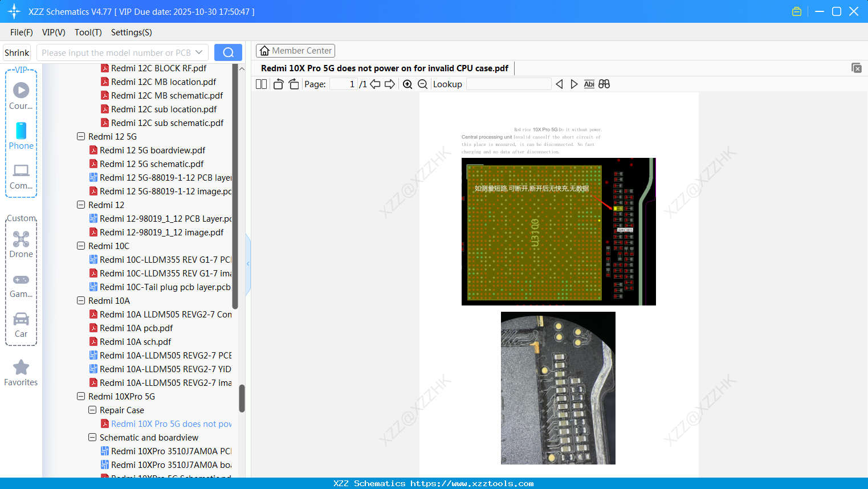Screen dimensions: 868x489
Task: Switch to the Phone category in VIP sidebar
Action: 21,137
